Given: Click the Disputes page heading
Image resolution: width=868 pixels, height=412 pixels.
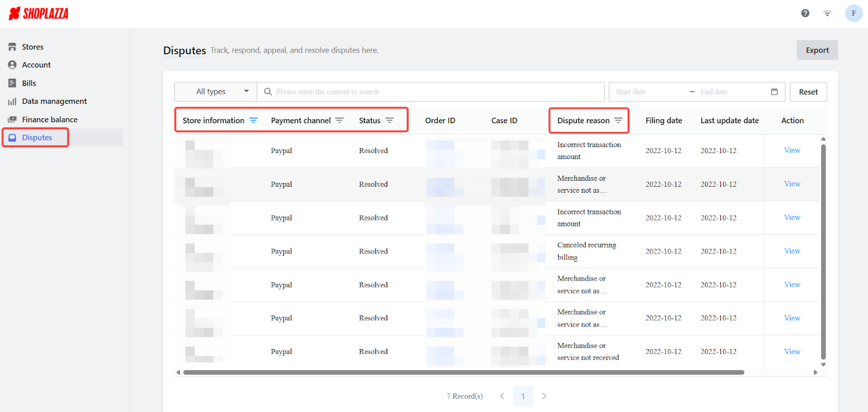Looking at the screenshot, I should click(184, 50).
